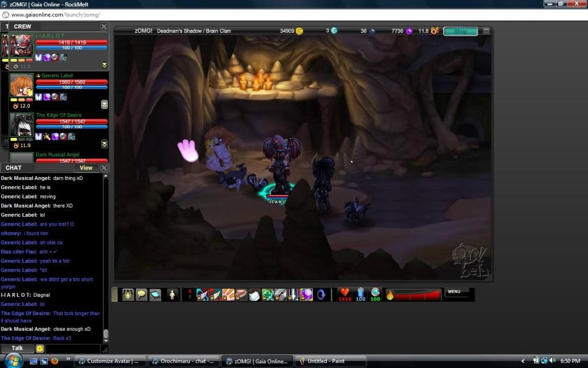588x368 pixels.
Task: Click the dark orb icon beside 36
Action: (x=372, y=31)
